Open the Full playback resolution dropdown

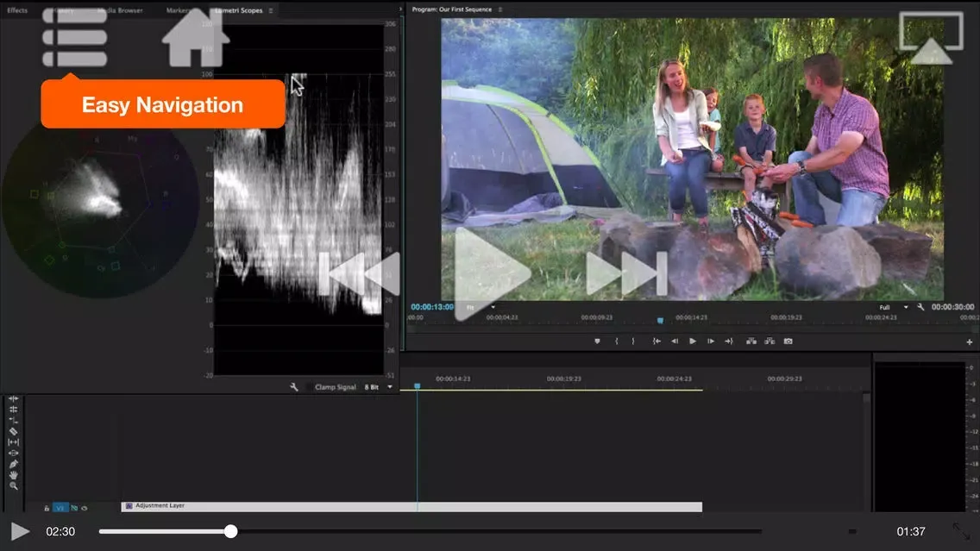click(x=893, y=307)
